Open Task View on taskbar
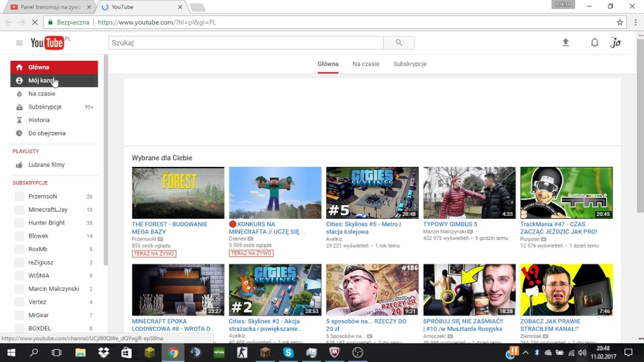Screen dimensions: 644x362 [56, 352]
